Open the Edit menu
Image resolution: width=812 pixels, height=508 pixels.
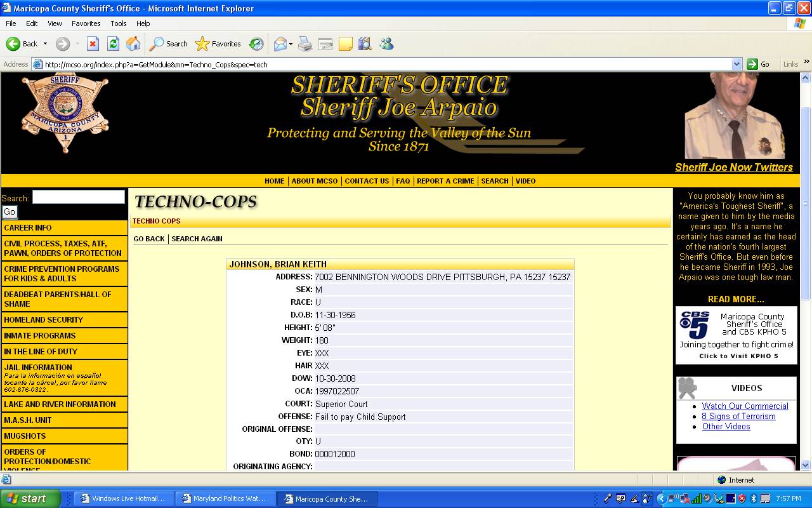point(32,23)
